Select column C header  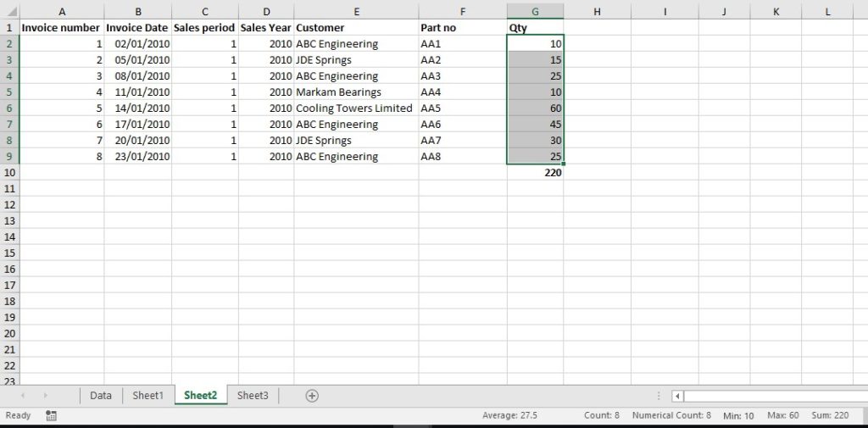pyautogui.click(x=205, y=11)
